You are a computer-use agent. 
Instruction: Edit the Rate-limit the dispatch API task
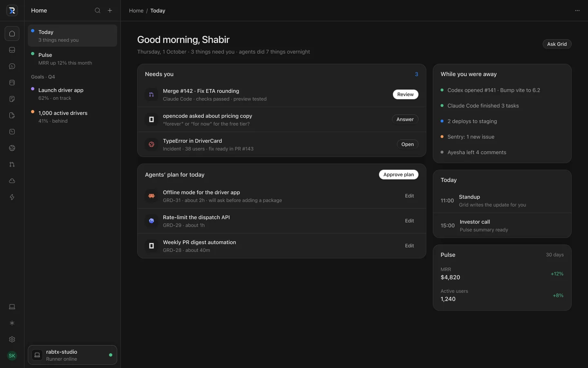tap(410, 221)
